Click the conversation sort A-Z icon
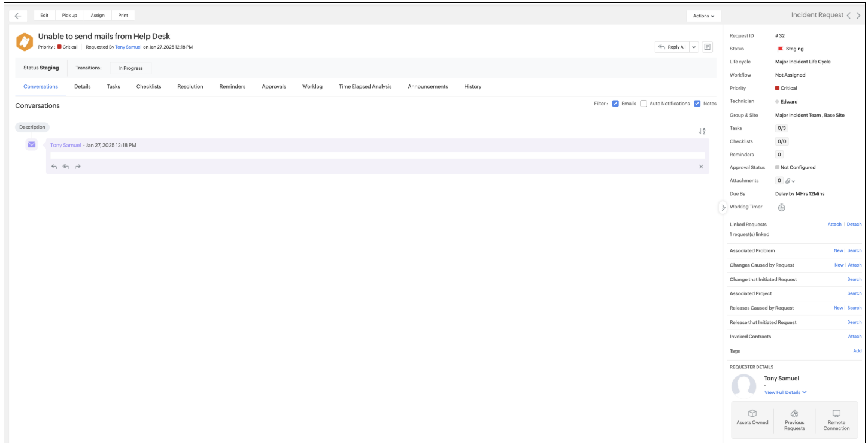This screenshot has width=868, height=448. point(702,131)
